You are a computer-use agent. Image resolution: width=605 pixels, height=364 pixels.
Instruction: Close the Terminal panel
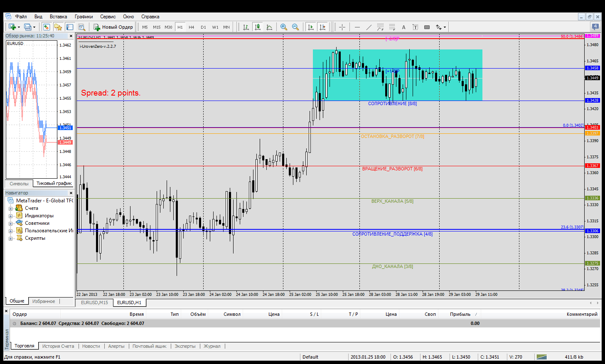pyautogui.click(x=6, y=311)
